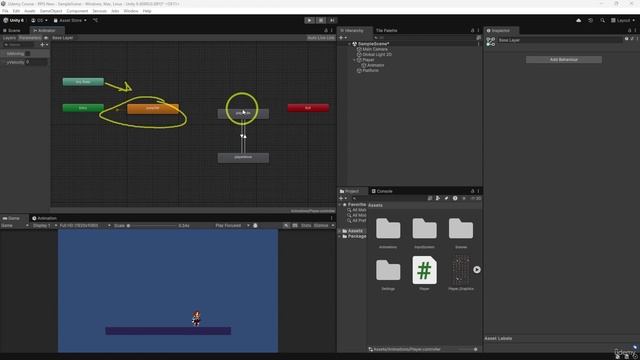
Task: Select the orange default state node
Action: tap(153, 108)
